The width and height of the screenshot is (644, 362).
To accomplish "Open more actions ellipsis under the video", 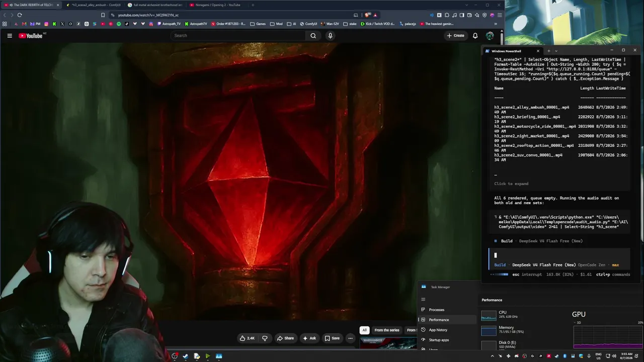I will [x=350, y=338].
